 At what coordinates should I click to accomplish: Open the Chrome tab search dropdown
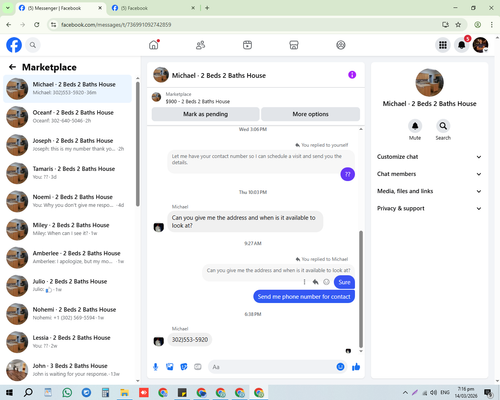point(8,8)
